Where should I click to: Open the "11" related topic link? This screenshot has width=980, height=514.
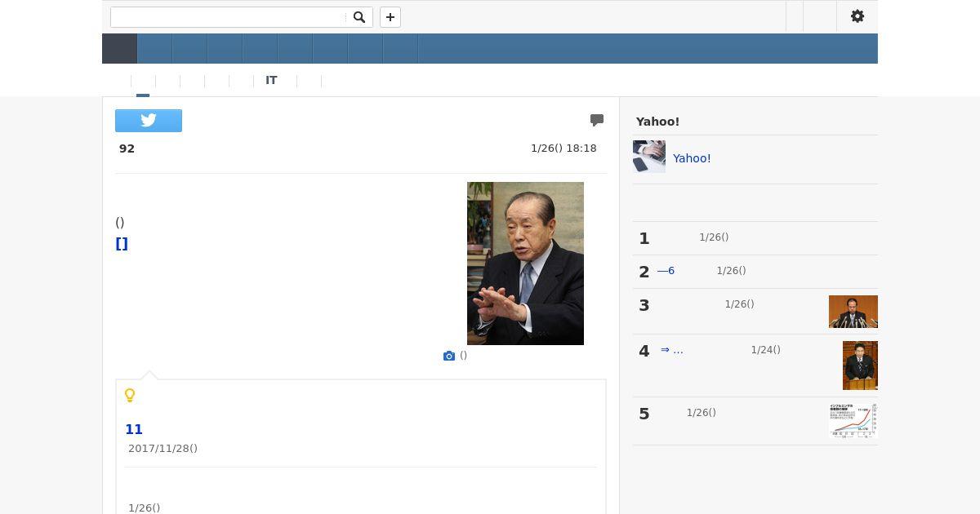coord(134,429)
